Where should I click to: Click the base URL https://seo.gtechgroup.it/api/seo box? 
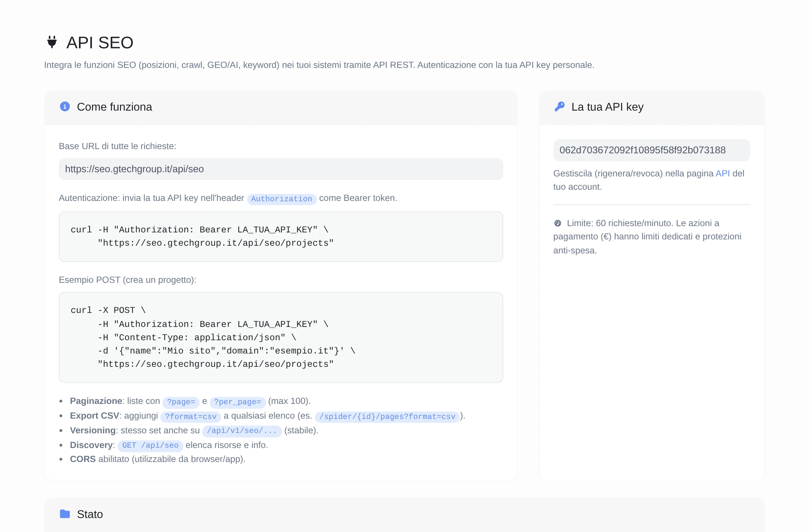point(281,169)
